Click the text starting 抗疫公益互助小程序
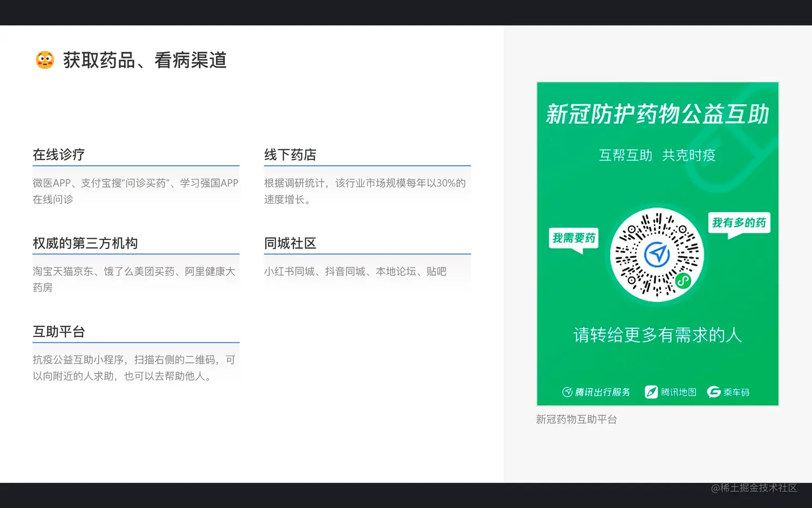The height and width of the screenshot is (508, 812). pyautogui.click(x=134, y=368)
